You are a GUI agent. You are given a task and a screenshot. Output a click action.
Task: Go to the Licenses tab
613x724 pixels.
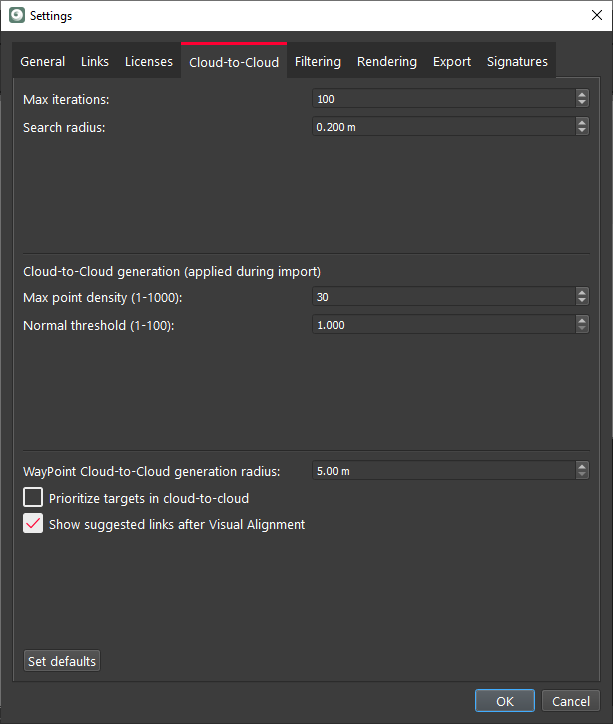point(148,62)
